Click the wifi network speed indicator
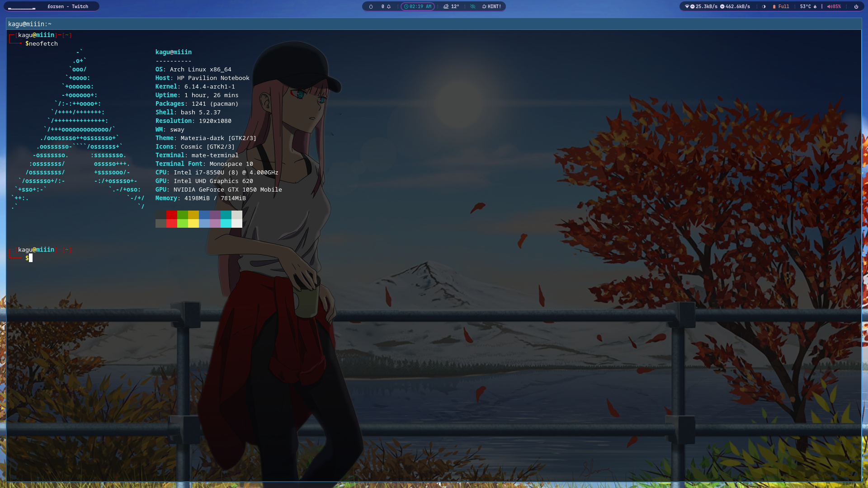Viewport: 868px width, 488px height. 701,7
